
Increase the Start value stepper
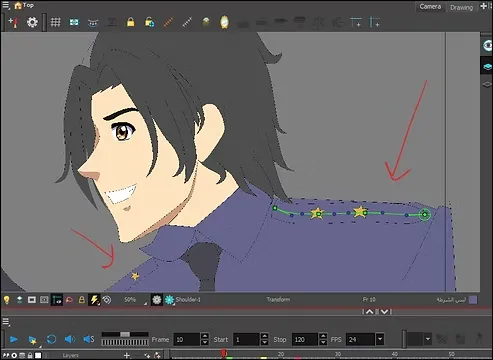(x=264, y=336)
